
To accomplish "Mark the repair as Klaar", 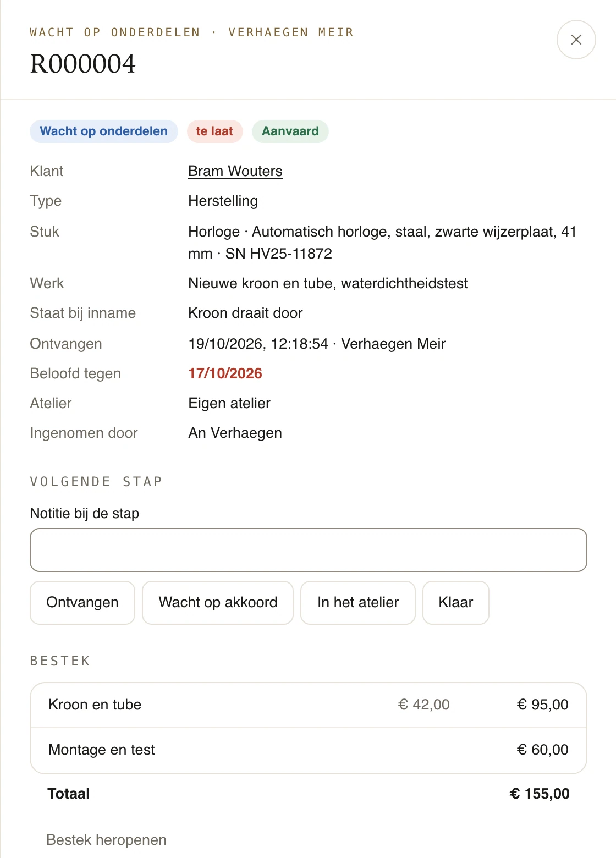I will point(456,603).
